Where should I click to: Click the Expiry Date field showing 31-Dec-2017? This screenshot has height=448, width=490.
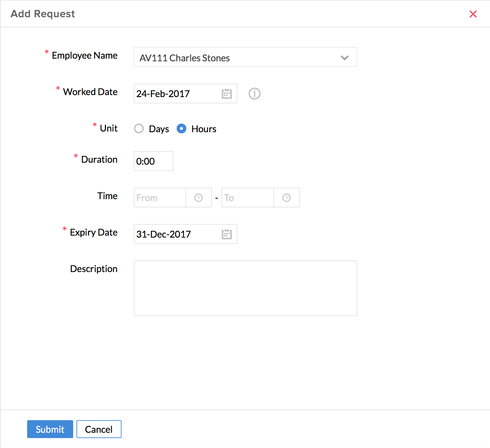coord(176,234)
